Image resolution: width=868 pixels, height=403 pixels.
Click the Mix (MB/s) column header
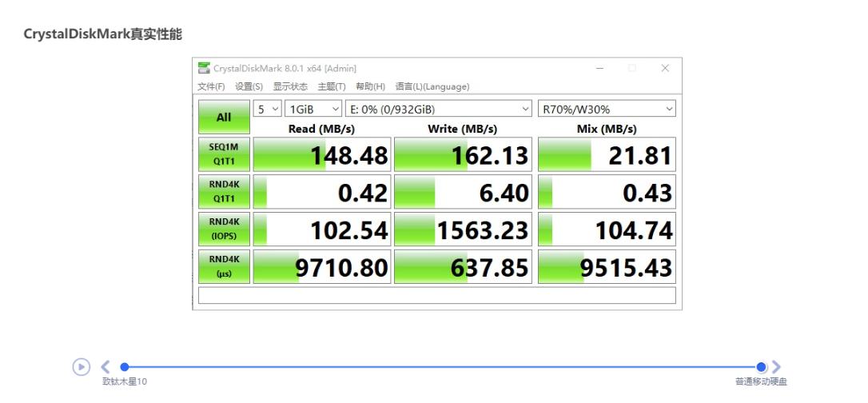[607, 129]
